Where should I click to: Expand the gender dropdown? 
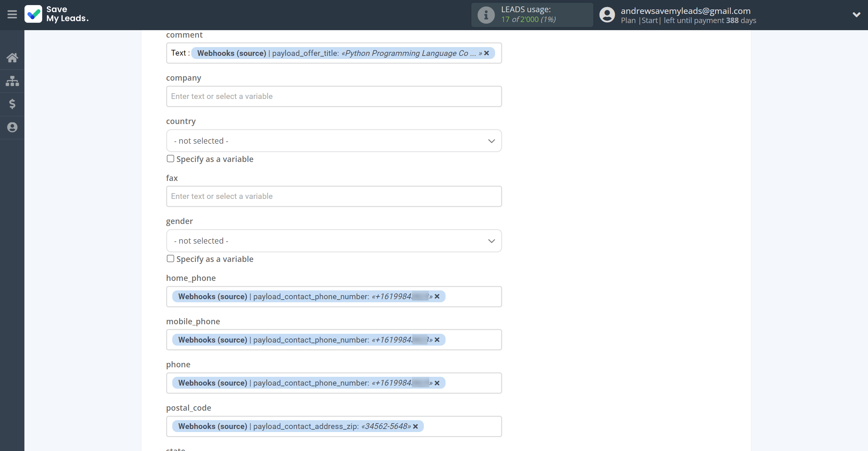[334, 241]
